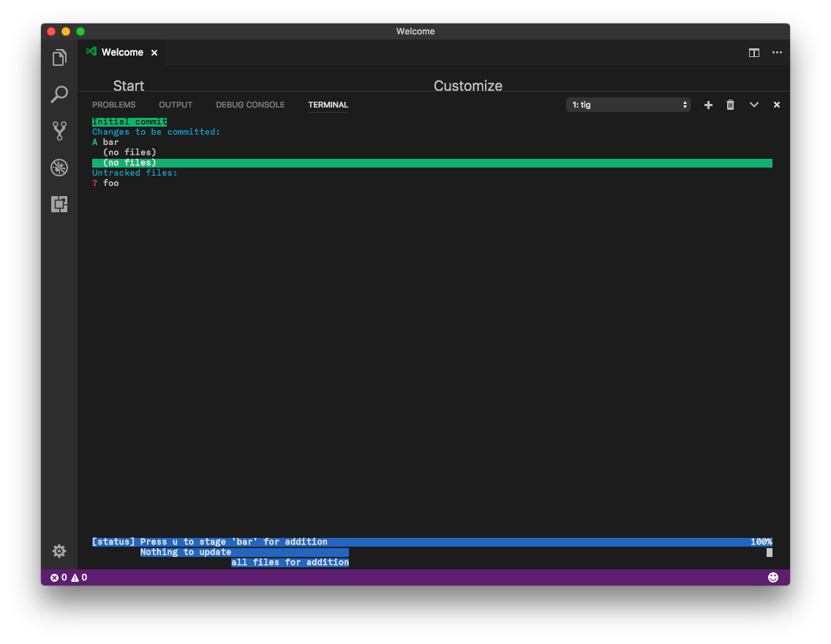Click the 'Nothing to update' message
831x644 pixels.
186,552
